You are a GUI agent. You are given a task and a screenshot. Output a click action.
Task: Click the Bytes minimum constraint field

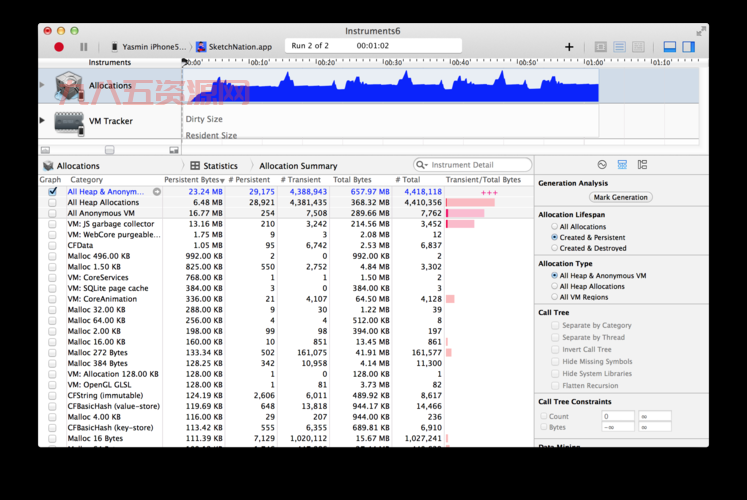click(618, 427)
